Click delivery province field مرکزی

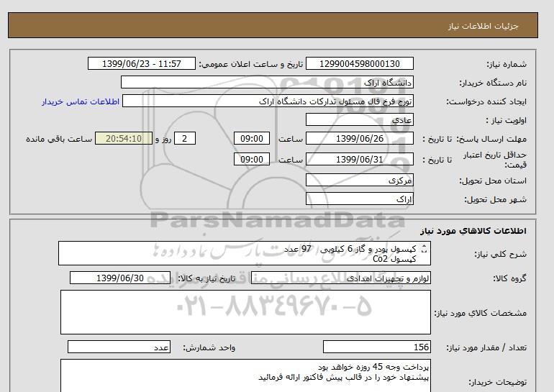(x=359, y=180)
